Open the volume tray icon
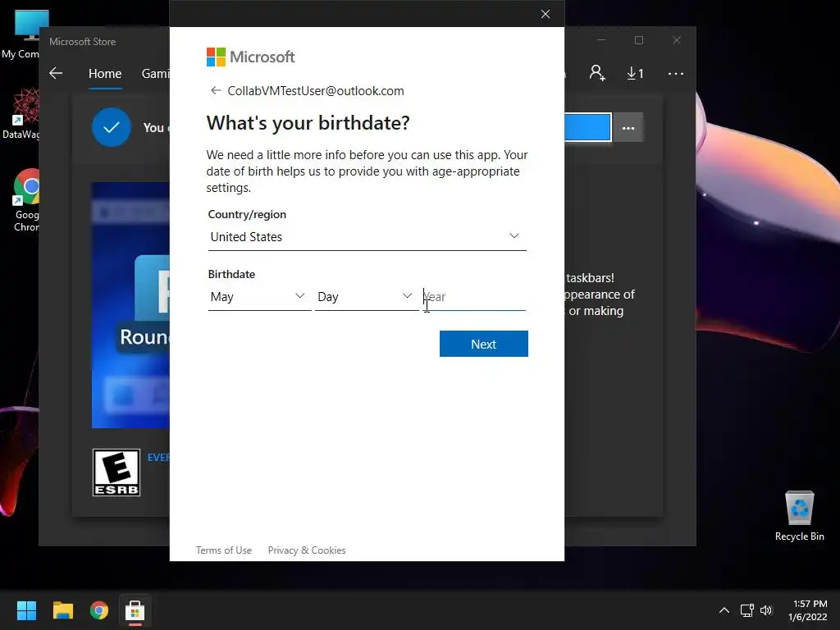The width and height of the screenshot is (840, 630). coord(766,610)
